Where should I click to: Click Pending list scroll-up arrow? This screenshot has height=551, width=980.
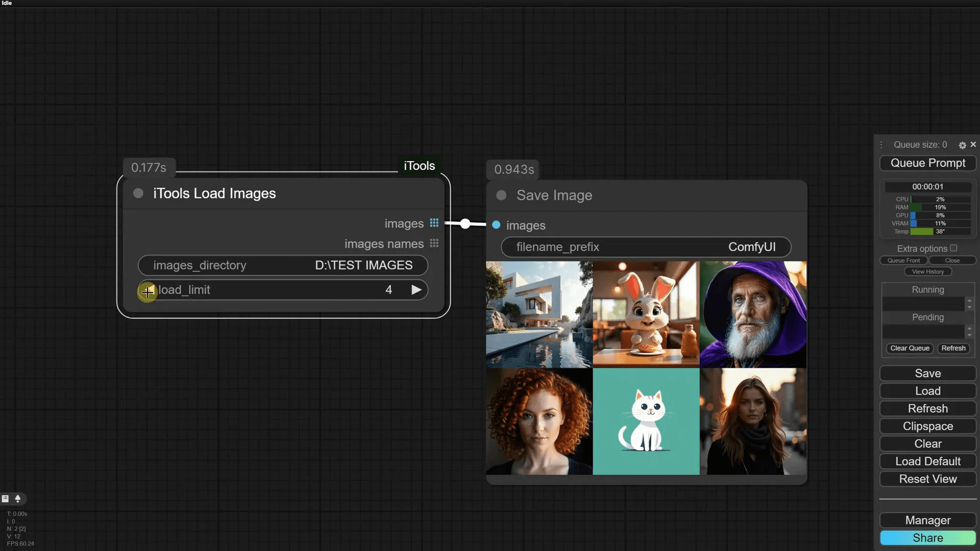[969, 328]
